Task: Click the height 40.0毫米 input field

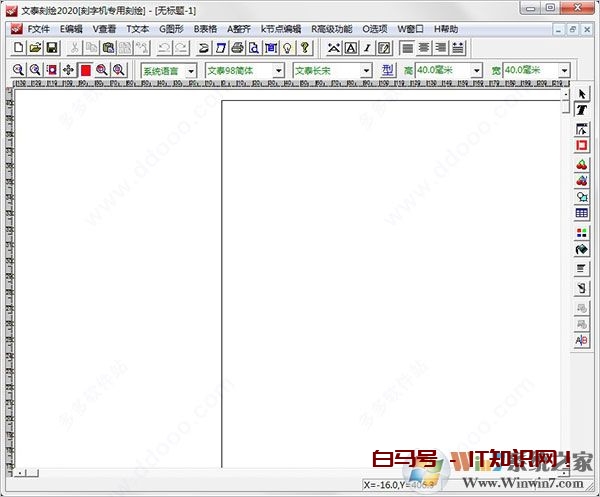Action: pos(442,71)
